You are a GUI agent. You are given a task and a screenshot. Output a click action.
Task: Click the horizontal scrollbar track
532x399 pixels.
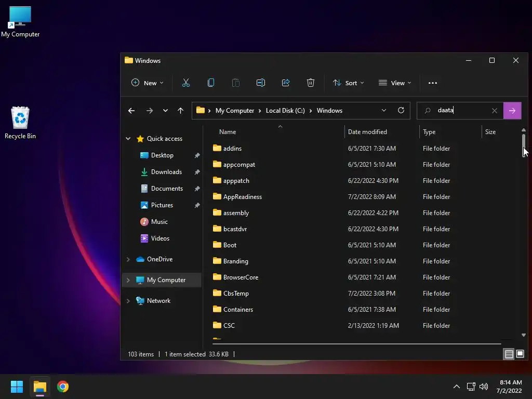tap(356, 344)
